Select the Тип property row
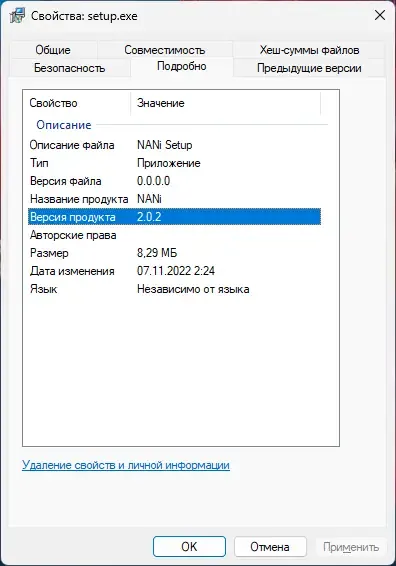 point(174,163)
